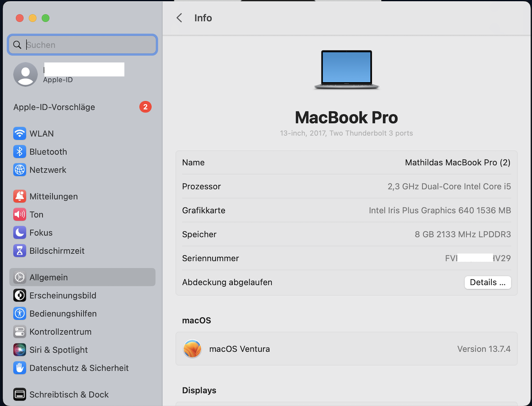This screenshot has height=406, width=532.
Task: Click the computer name Mathildas MacBook Pro (2)
Action: (x=458, y=163)
